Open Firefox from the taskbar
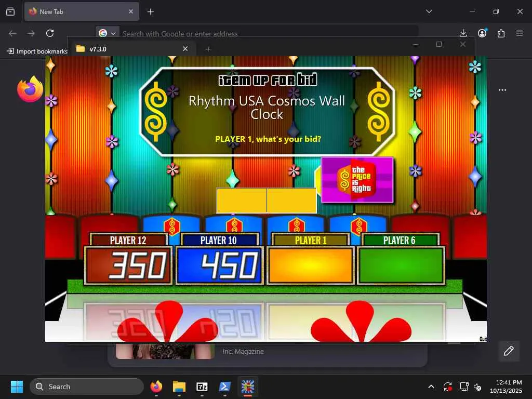The height and width of the screenshot is (399, 532). (156, 387)
